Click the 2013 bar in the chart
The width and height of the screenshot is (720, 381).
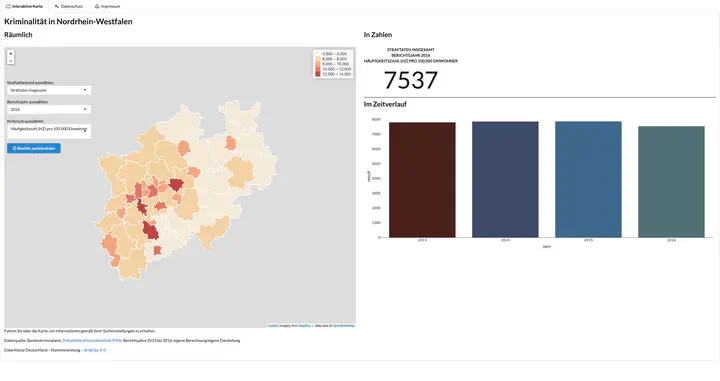(x=422, y=179)
